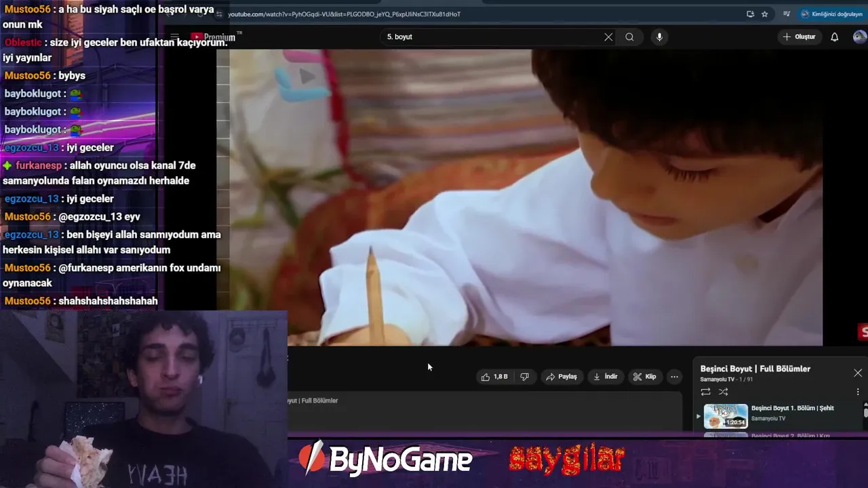This screenshot has height=488, width=868.
Task: Click chat username 'furkanesp'
Action: click(x=39, y=165)
